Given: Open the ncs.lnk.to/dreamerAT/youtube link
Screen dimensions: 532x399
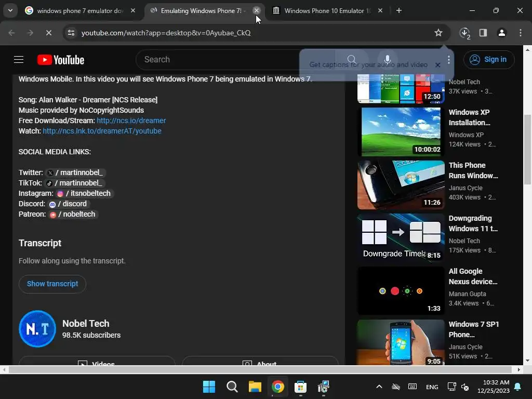Looking at the screenshot, I should (x=102, y=131).
